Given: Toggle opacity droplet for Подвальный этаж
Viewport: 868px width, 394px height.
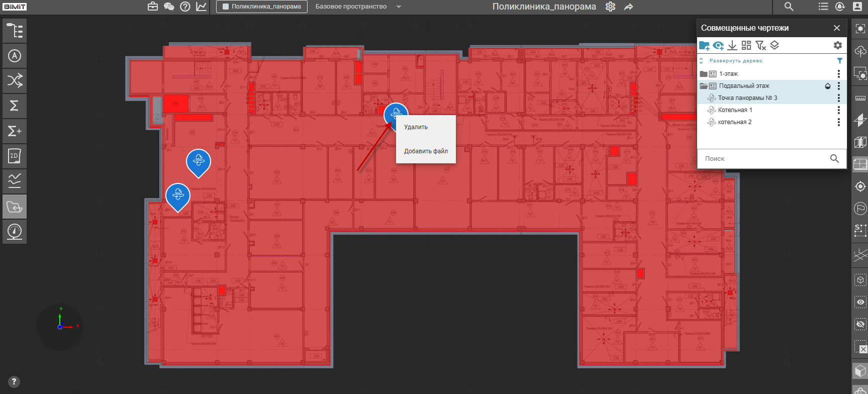Looking at the screenshot, I should pos(828,86).
